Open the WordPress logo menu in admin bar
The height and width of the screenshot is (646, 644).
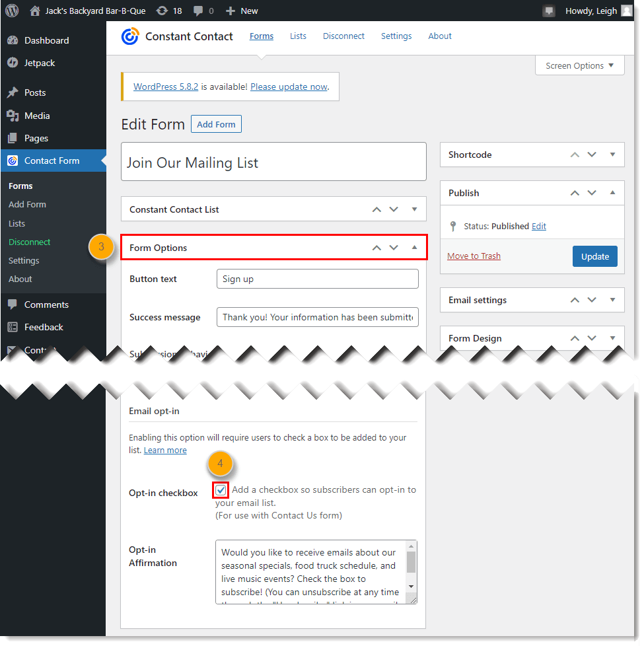[11, 10]
